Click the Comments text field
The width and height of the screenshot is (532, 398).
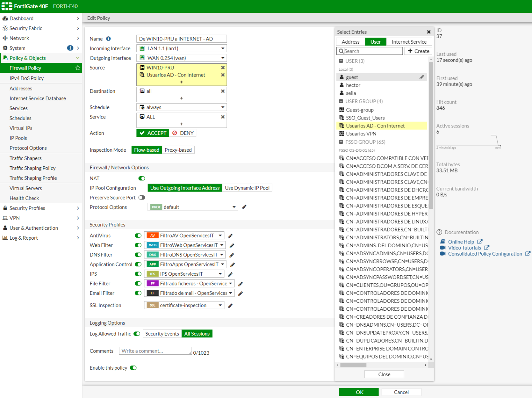(155, 351)
